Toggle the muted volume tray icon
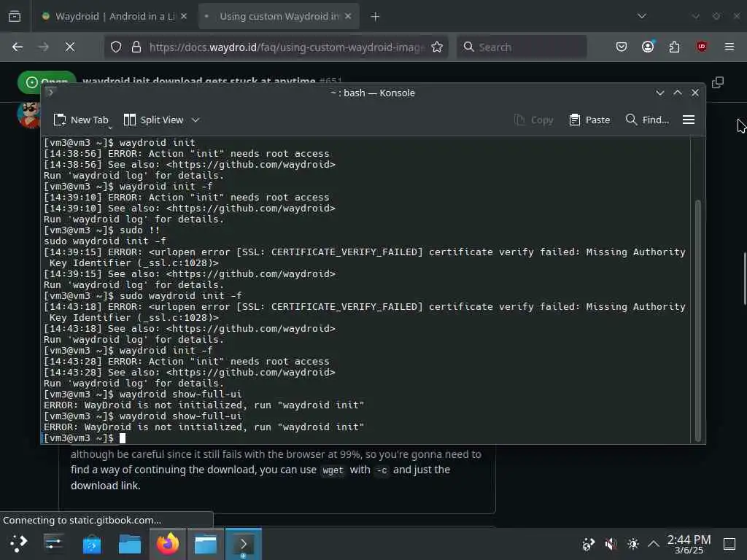The image size is (747, 560). point(611,544)
